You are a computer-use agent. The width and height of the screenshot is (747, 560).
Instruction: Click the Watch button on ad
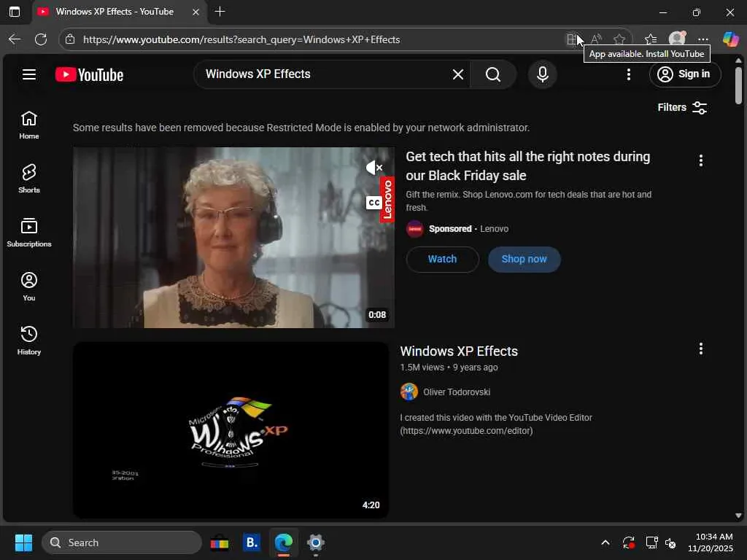coord(442,259)
